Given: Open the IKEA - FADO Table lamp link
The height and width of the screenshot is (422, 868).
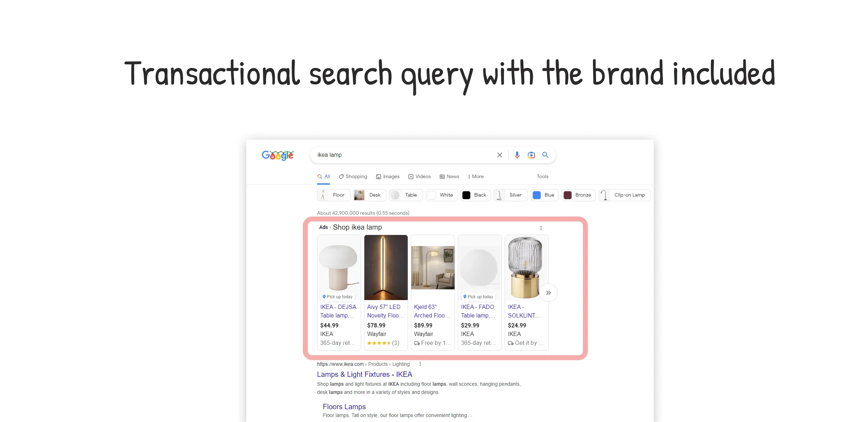Looking at the screenshot, I should [478, 311].
